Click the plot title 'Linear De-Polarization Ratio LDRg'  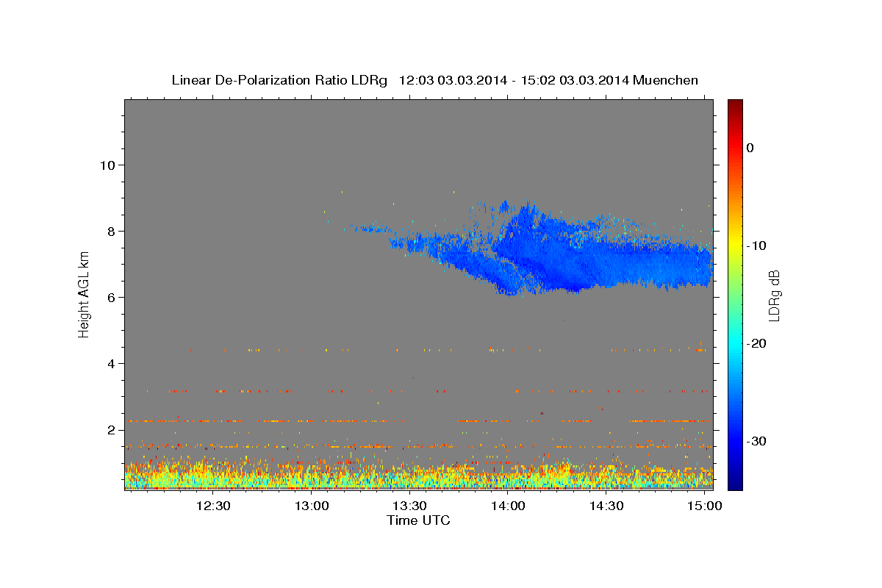coord(279,80)
